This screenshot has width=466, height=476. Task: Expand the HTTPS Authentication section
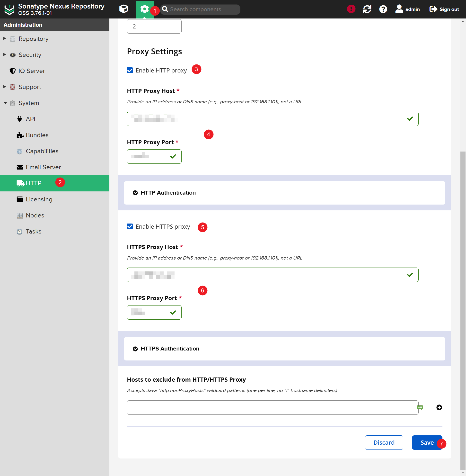[284, 349]
